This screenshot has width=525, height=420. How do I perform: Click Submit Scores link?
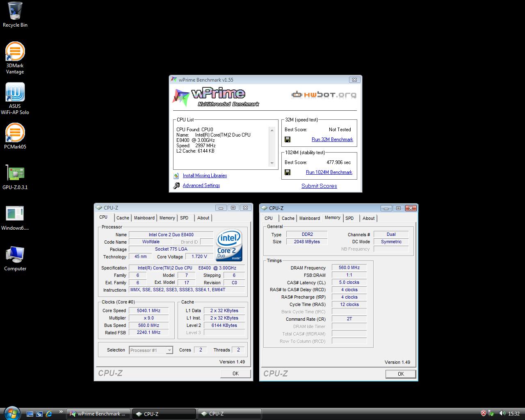point(319,186)
